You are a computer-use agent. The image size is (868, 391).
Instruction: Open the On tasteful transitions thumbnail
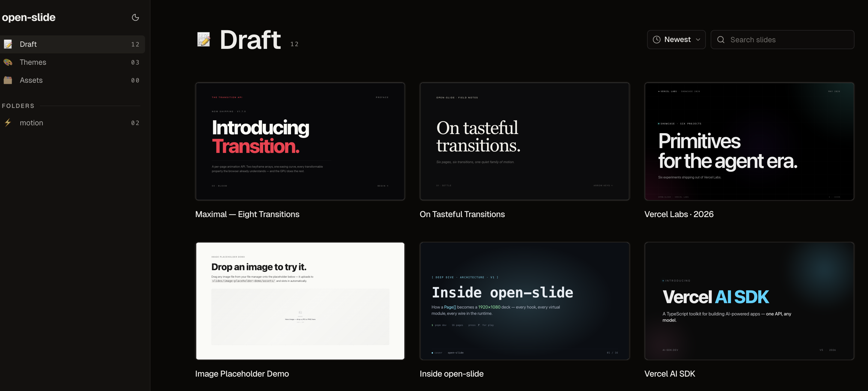click(524, 141)
